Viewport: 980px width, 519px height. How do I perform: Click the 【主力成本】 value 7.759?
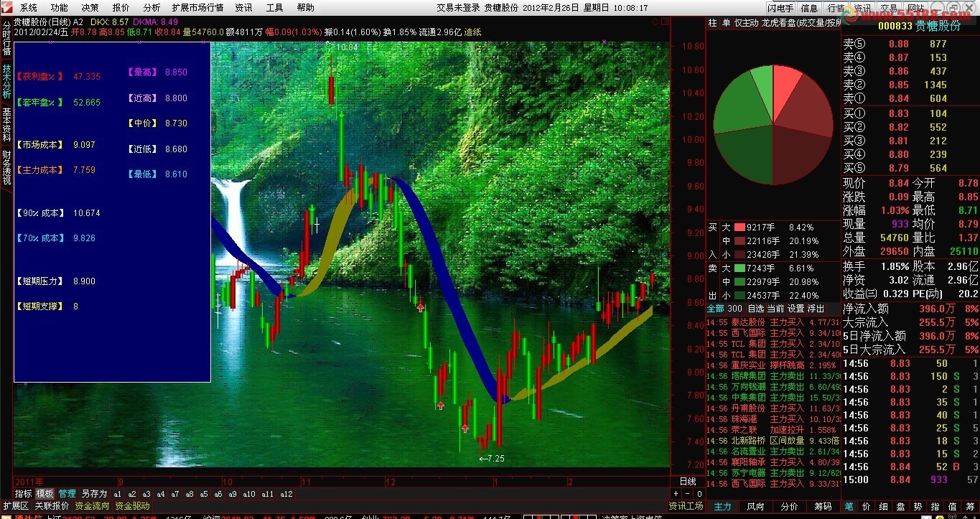coord(84,170)
